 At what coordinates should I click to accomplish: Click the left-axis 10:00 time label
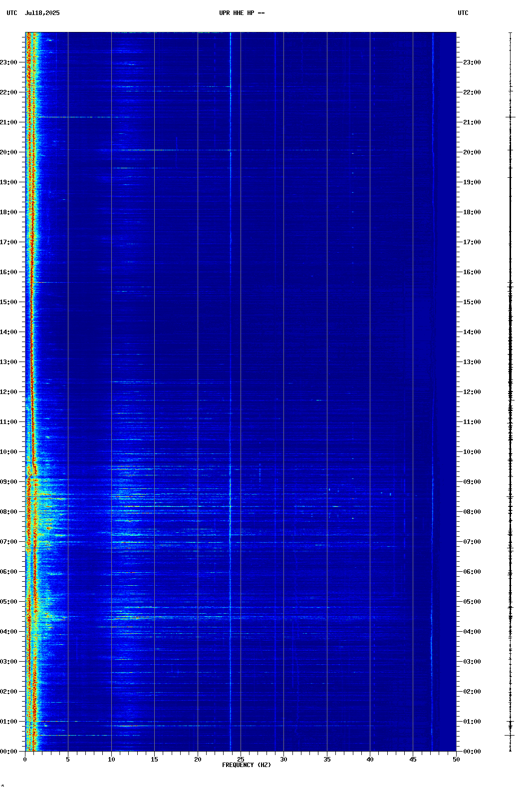pyautogui.click(x=8, y=452)
